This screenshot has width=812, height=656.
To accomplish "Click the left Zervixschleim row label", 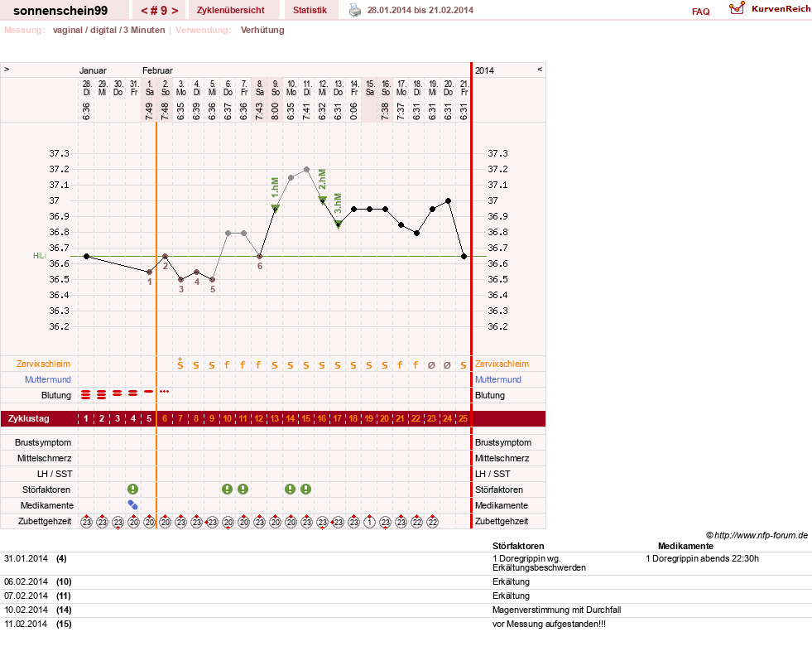I will tap(44, 364).
